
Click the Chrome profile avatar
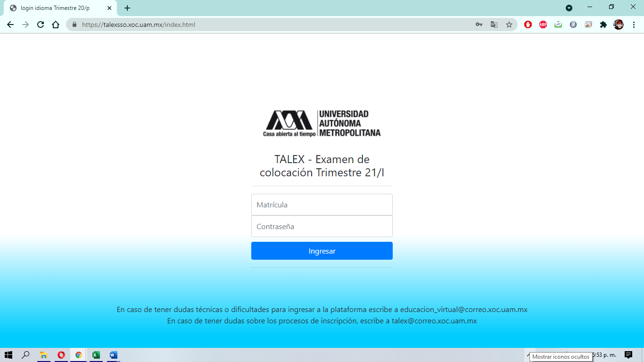click(619, 25)
